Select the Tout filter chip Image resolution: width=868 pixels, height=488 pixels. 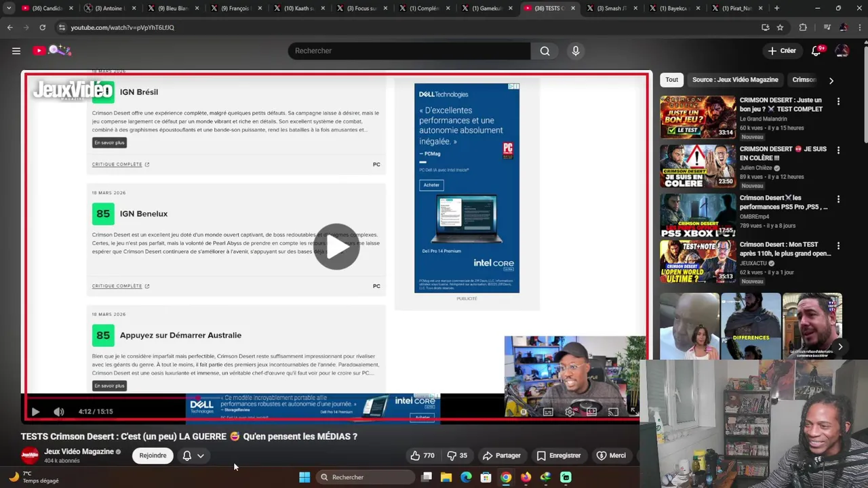click(671, 80)
